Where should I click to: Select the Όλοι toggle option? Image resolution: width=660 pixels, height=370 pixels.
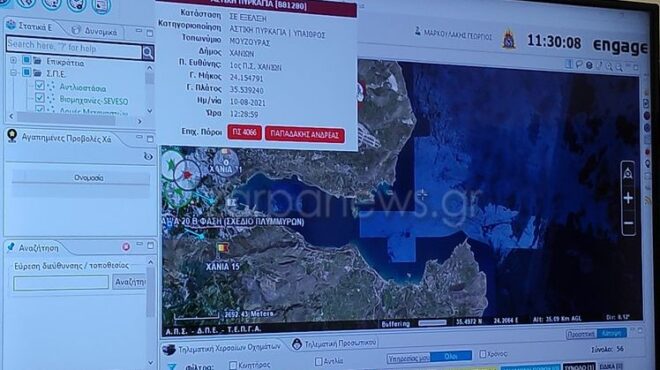[x=450, y=356]
